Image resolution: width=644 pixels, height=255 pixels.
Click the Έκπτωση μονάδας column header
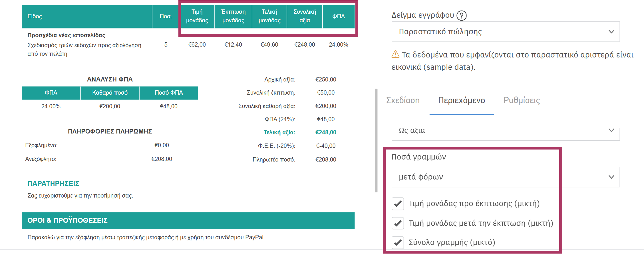coord(233,16)
